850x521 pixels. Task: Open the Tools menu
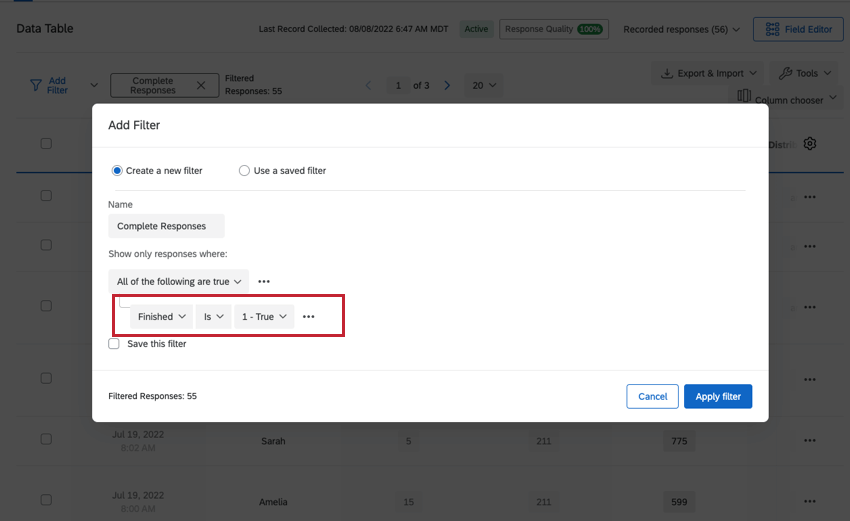804,73
